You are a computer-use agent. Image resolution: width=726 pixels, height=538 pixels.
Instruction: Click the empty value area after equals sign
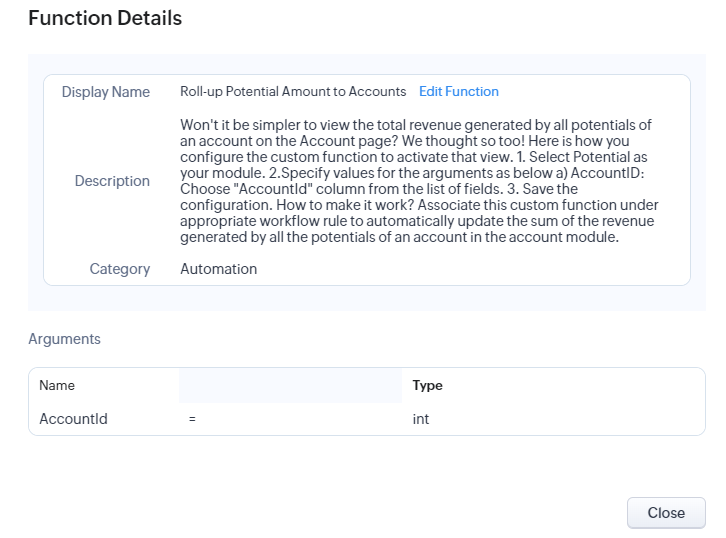(301, 419)
